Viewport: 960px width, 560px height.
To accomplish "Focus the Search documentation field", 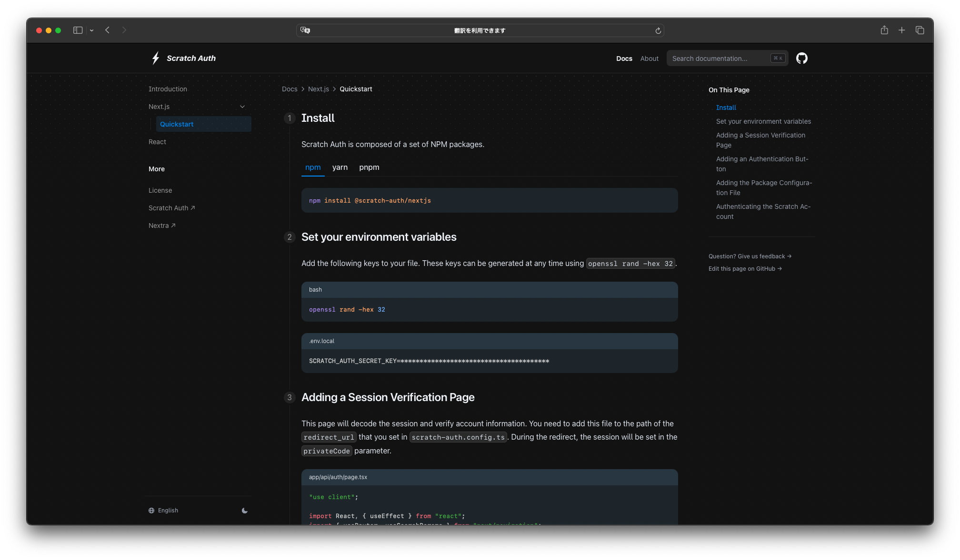I will 727,58.
